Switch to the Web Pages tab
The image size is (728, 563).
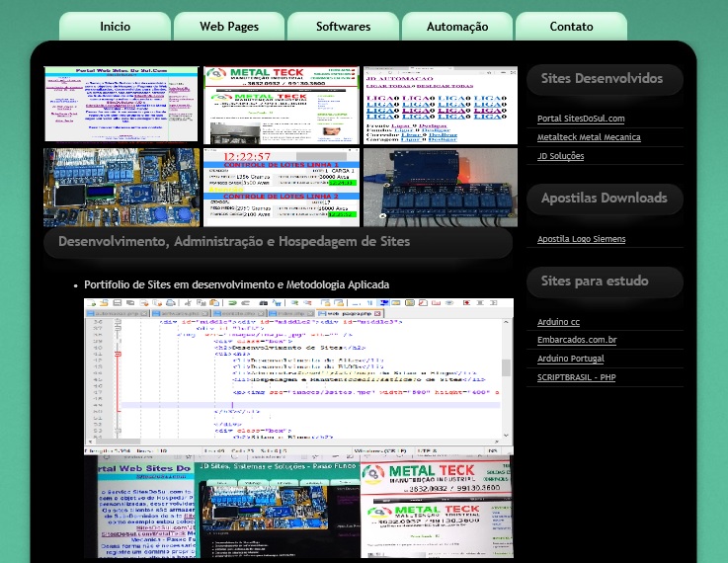[x=229, y=27]
